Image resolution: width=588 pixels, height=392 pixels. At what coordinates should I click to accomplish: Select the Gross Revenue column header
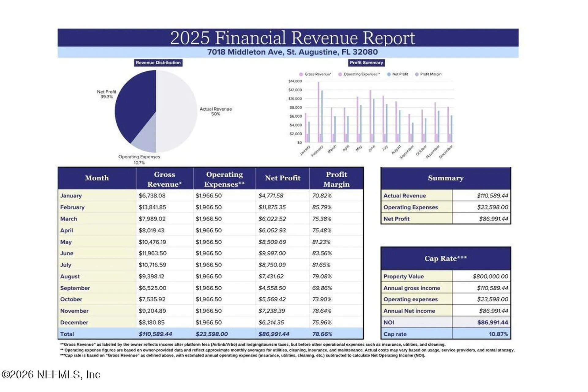point(164,179)
